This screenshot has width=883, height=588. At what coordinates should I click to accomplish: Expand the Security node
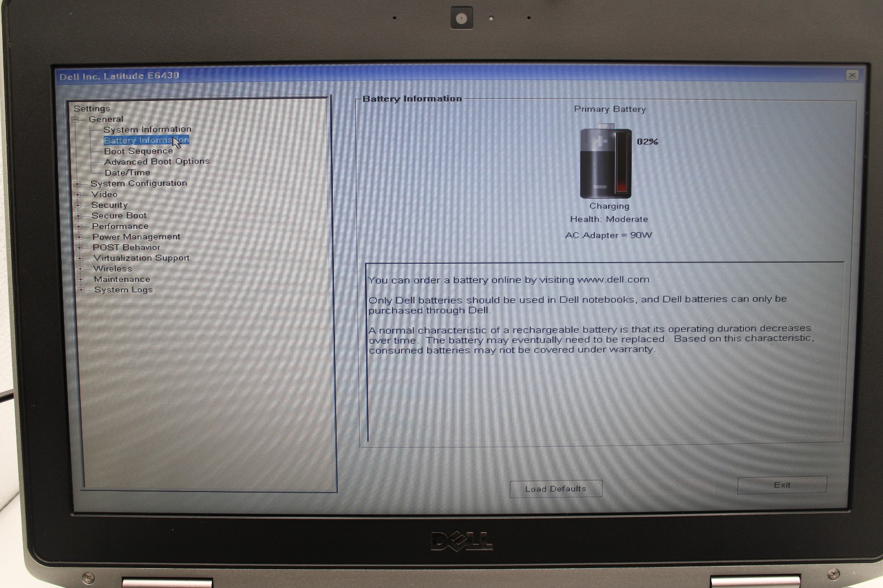[78, 205]
